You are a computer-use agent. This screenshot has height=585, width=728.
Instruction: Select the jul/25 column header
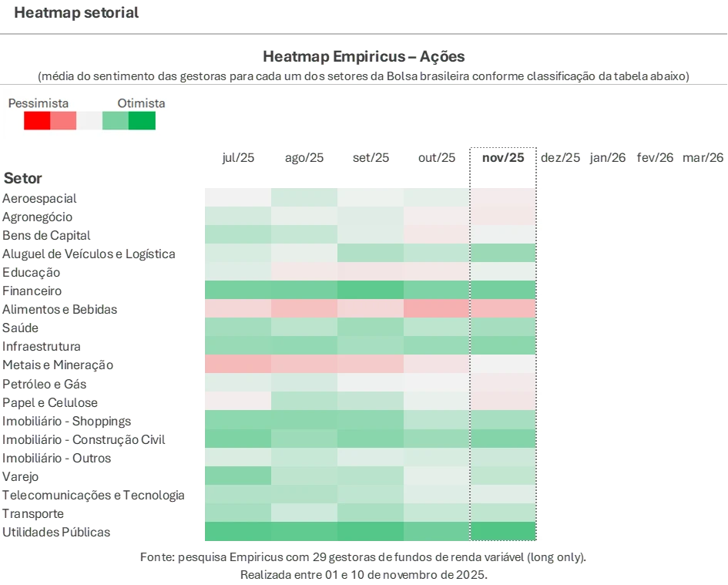[238, 158]
